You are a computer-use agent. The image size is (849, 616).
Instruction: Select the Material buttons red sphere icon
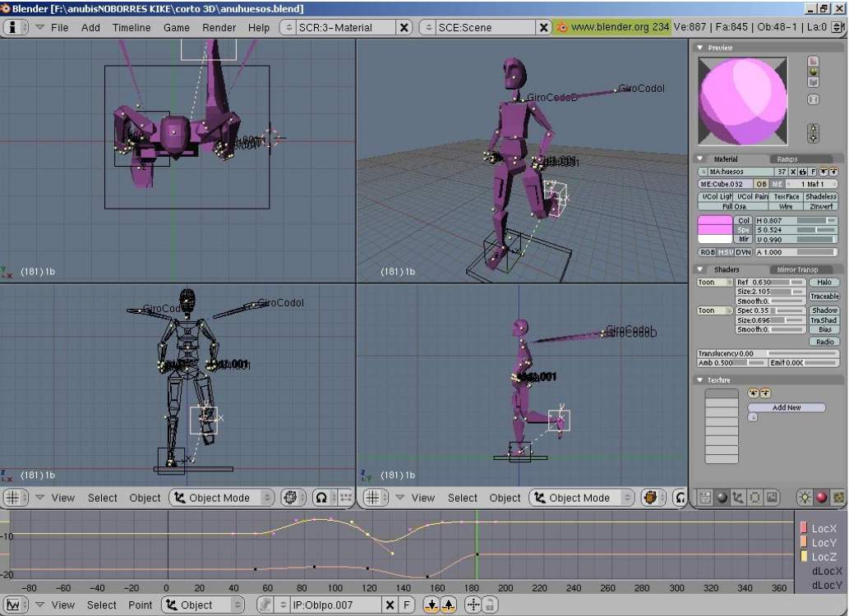819,497
